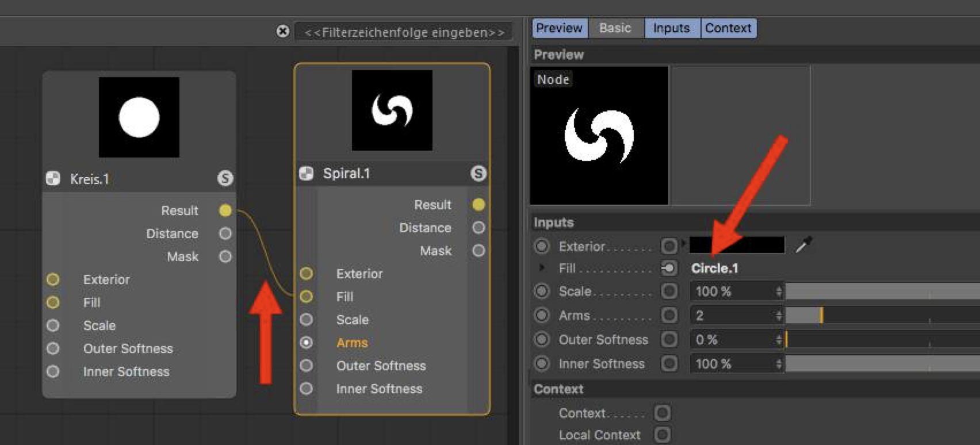This screenshot has width=980, height=445.
Task: Toggle the Local Context checkbox button
Action: click(x=662, y=435)
